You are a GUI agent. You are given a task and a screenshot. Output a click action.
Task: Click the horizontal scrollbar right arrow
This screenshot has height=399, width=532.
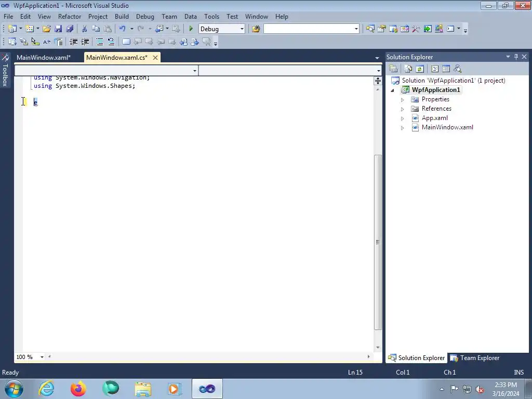368,356
